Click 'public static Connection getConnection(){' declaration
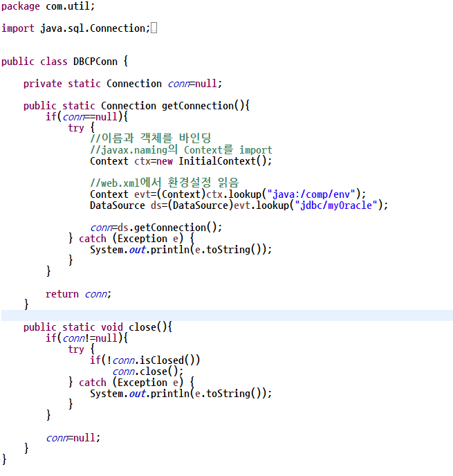 (136, 106)
